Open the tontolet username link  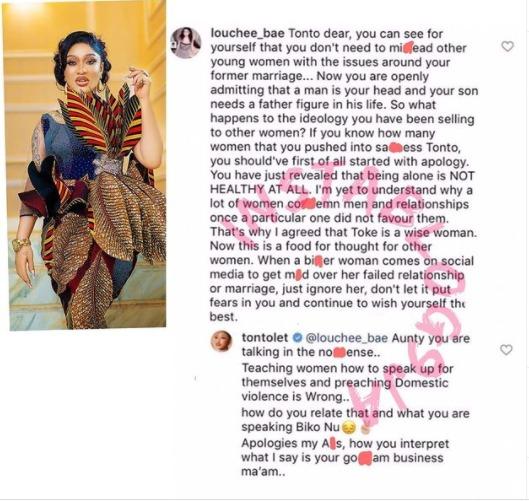[x=265, y=338]
